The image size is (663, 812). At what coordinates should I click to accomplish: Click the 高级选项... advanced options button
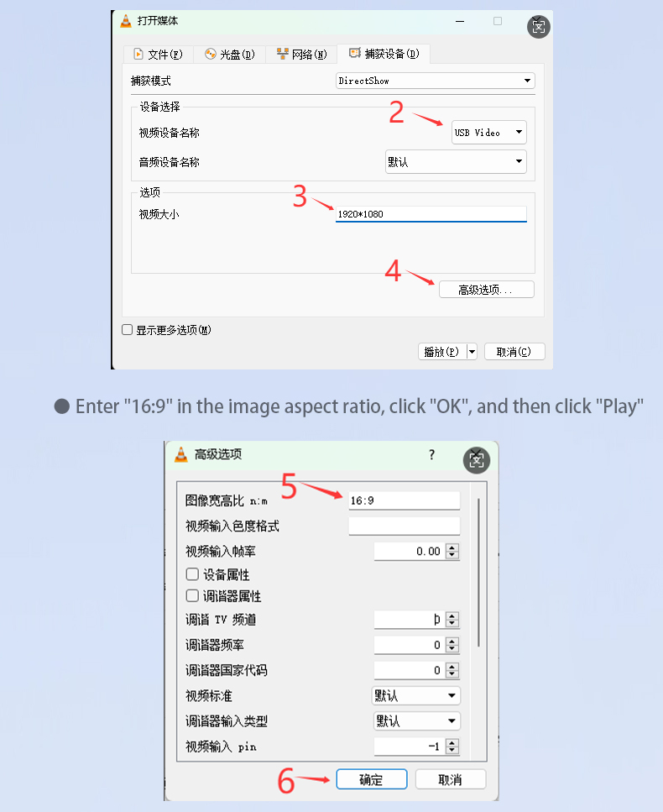[487, 290]
